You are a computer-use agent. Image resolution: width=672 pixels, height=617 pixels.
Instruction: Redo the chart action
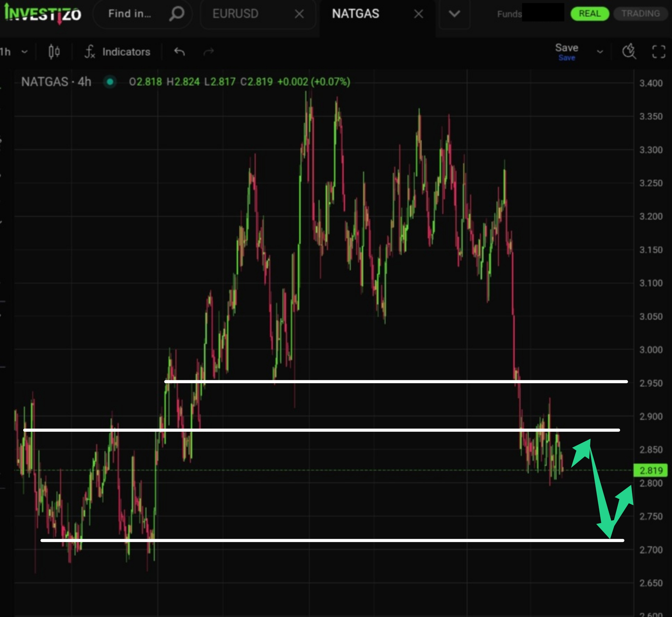209,52
